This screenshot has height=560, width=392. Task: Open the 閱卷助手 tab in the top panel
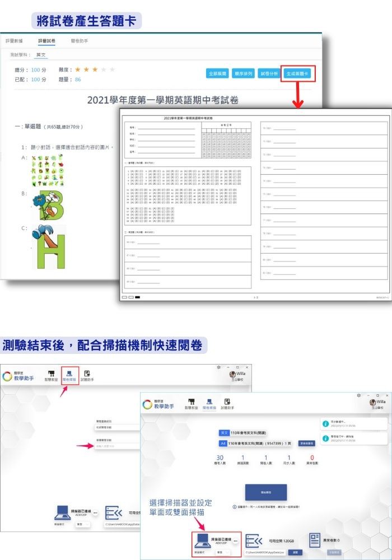tap(79, 41)
